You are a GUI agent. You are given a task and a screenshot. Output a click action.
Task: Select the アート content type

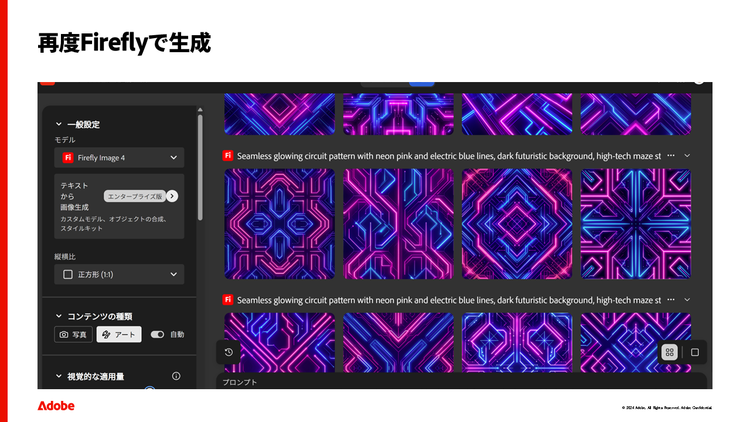119,334
